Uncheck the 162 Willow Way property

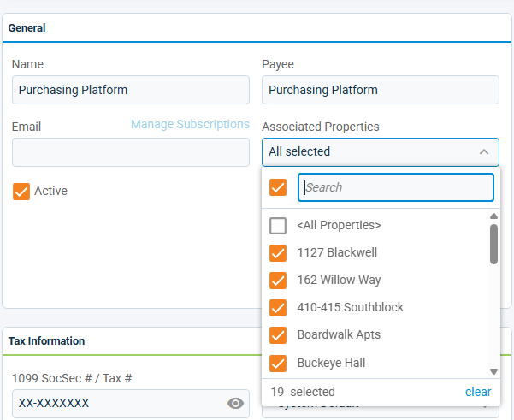coord(278,281)
